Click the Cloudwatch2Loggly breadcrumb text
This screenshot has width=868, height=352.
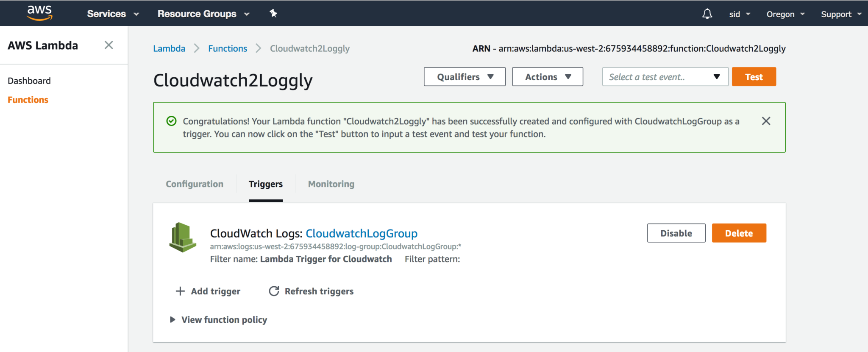pyautogui.click(x=310, y=49)
